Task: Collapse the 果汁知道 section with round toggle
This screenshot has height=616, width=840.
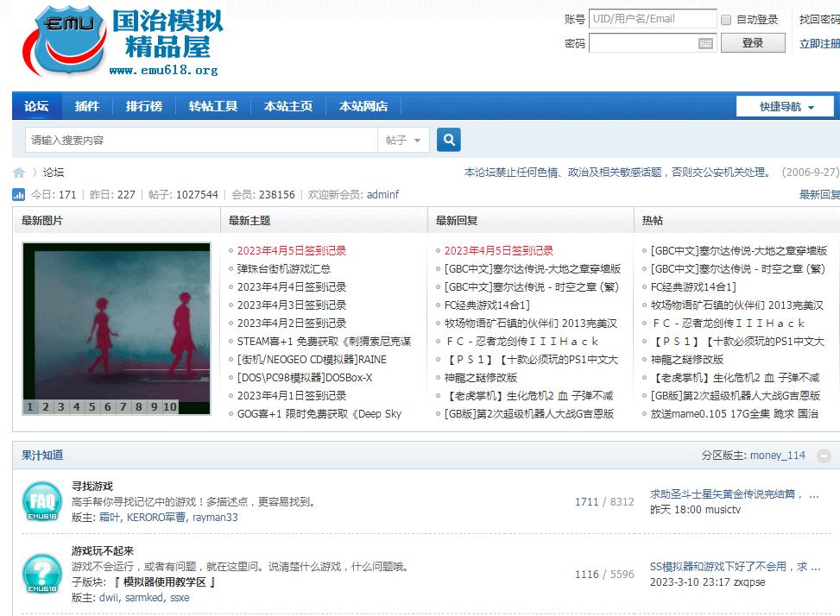Action: pyautogui.click(x=824, y=456)
